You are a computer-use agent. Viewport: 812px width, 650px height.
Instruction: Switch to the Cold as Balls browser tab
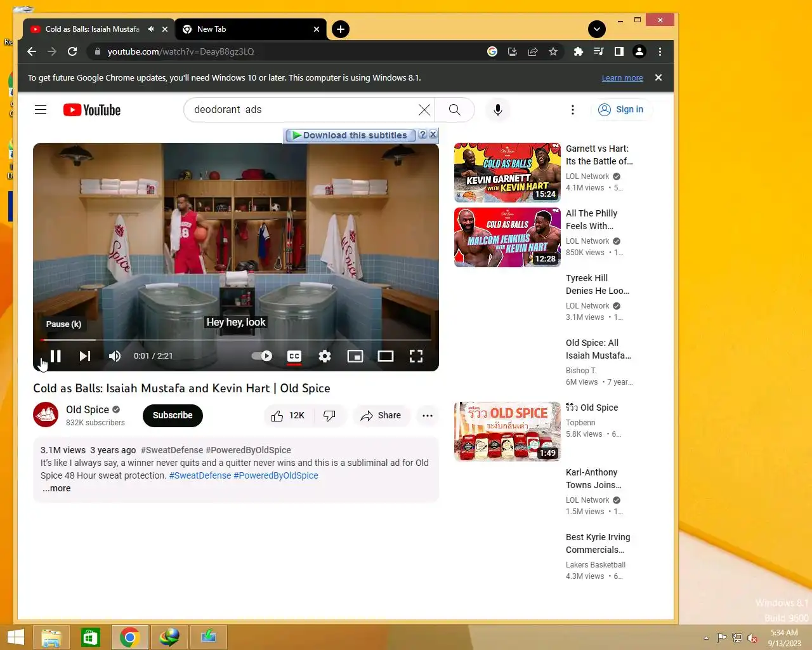92,29
